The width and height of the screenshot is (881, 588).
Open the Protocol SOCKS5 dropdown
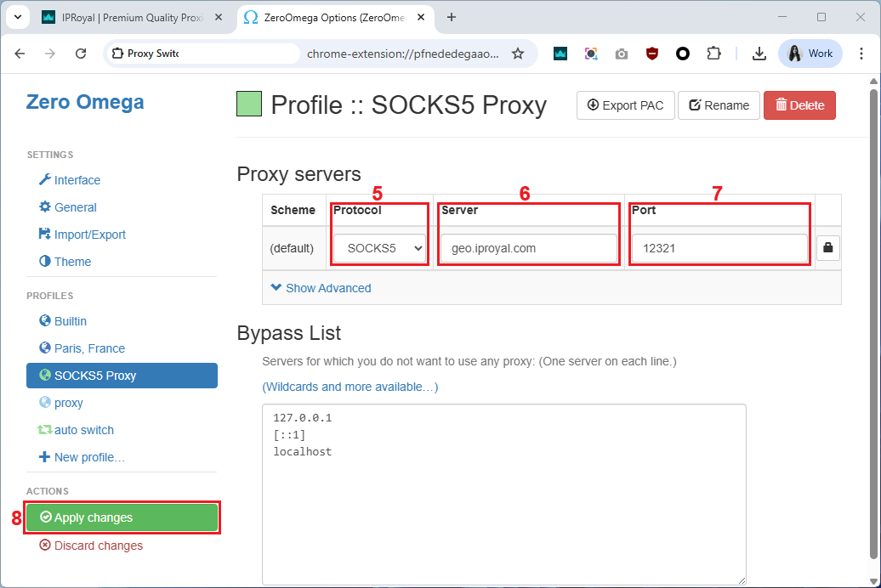point(379,248)
